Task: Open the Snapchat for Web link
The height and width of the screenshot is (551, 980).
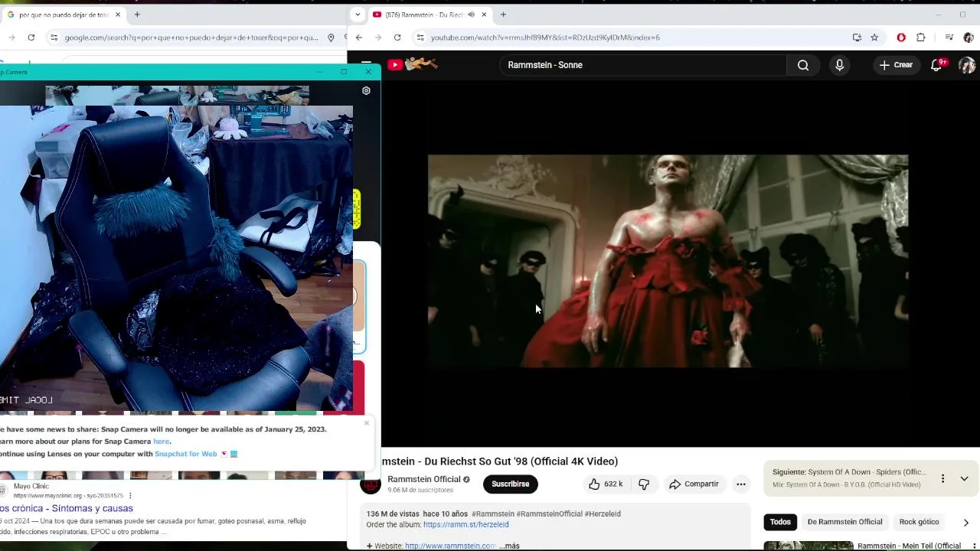Action: (186, 454)
